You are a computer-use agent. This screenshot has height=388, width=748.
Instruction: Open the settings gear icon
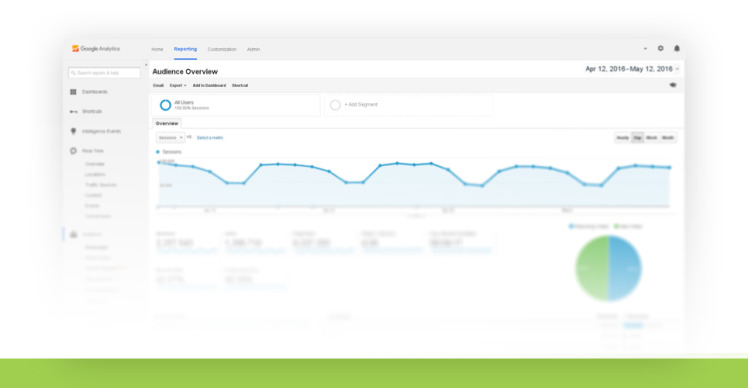[x=661, y=48]
